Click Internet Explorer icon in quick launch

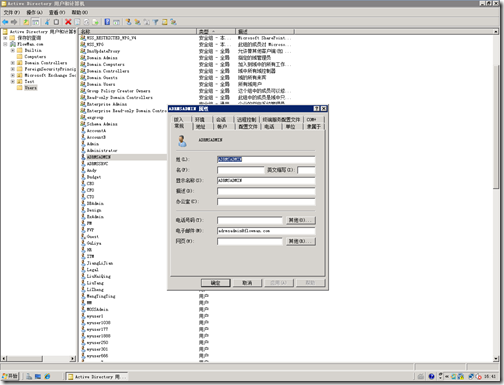(x=47, y=376)
